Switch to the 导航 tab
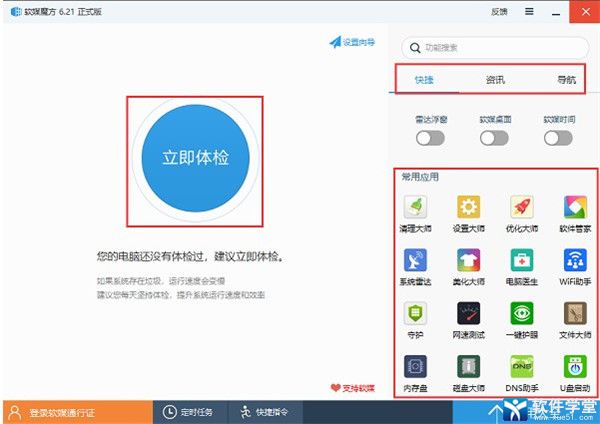The width and height of the screenshot is (600, 424). point(566,80)
